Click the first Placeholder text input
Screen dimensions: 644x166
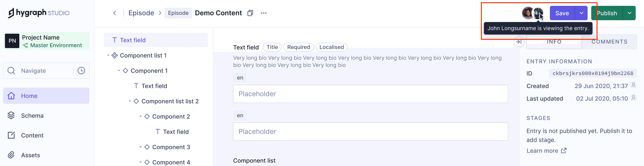click(x=370, y=94)
